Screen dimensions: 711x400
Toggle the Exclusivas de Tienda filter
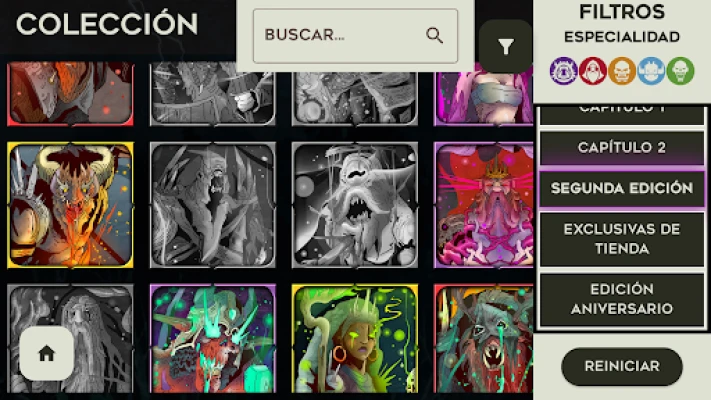[622, 239]
